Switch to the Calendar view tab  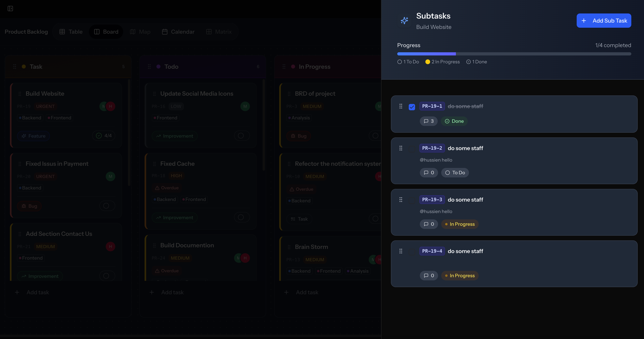click(x=178, y=32)
